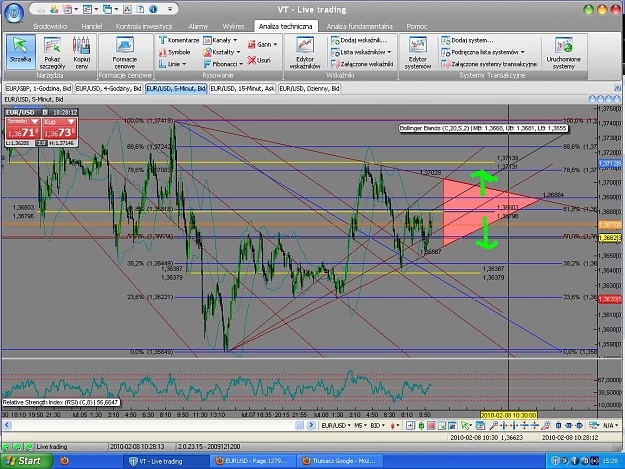Click the Bollinger Bands indicator label
The height and width of the screenshot is (469, 625).
[x=483, y=128]
